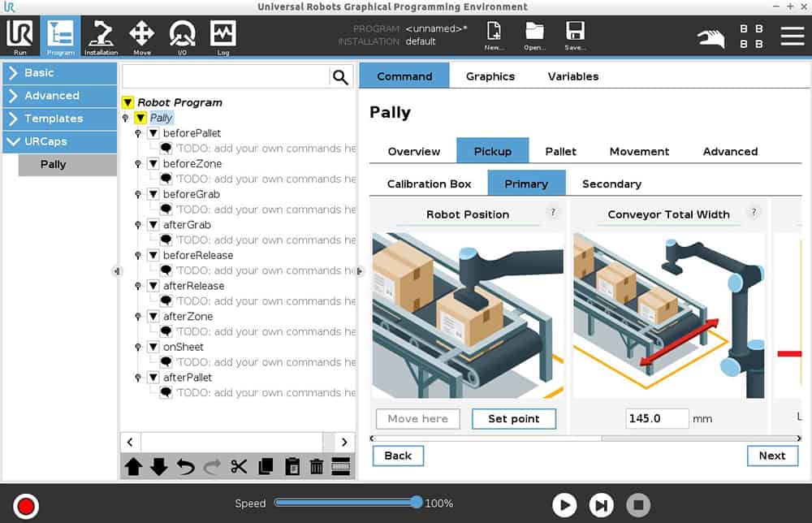This screenshot has height=523, width=812.
Task: Expand the Advanced sidebar section
Action: click(x=60, y=96)
